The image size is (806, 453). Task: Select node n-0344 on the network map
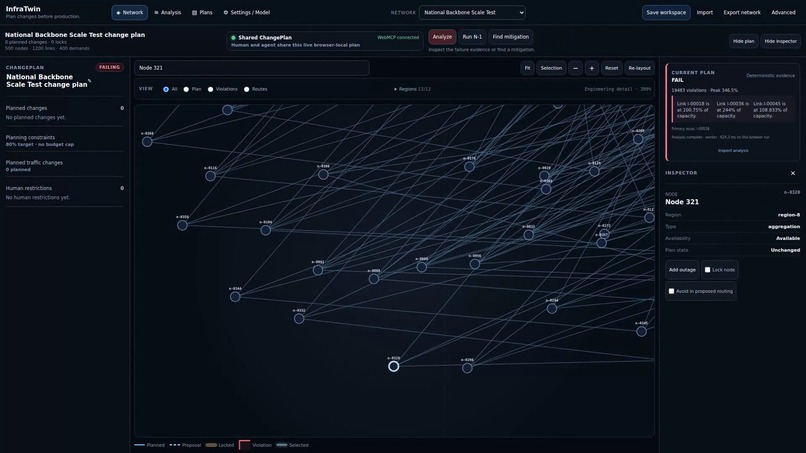(235, 297)
